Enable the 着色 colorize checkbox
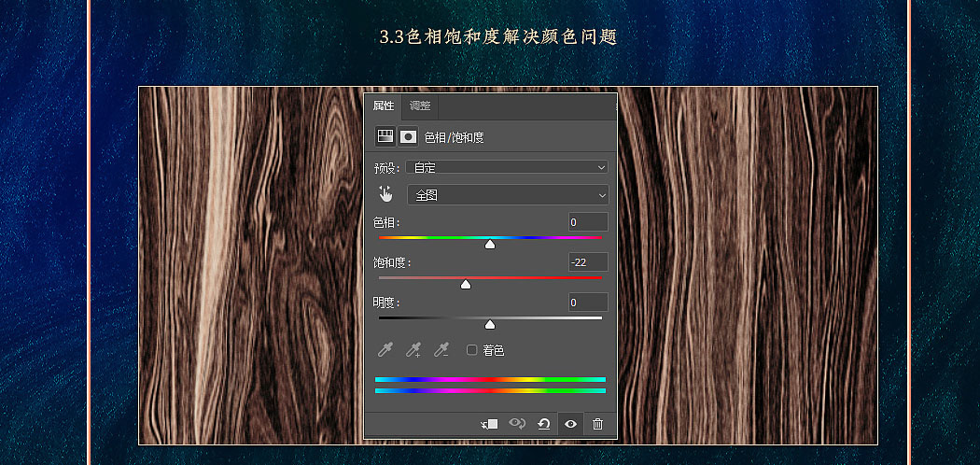The height and width of the screenshot is (465, 980). click(472, 350)
